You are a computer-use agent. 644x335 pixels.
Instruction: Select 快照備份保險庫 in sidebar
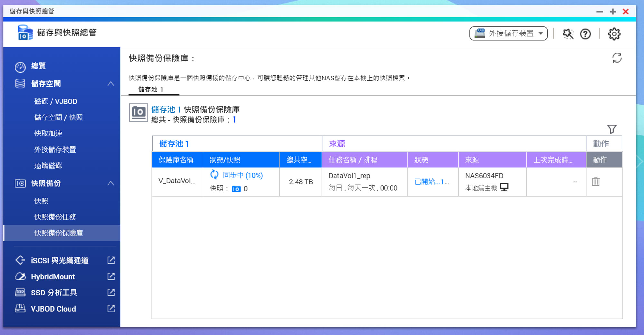coord(62,233)
